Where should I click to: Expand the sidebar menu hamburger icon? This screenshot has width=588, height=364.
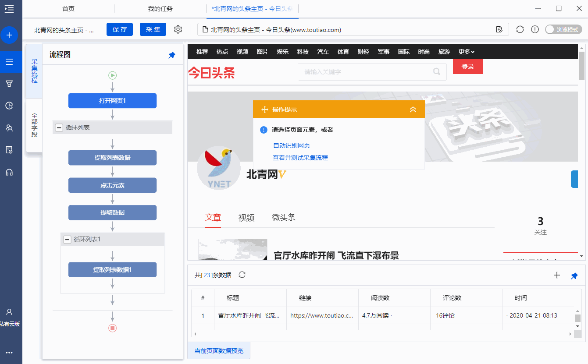9,8
